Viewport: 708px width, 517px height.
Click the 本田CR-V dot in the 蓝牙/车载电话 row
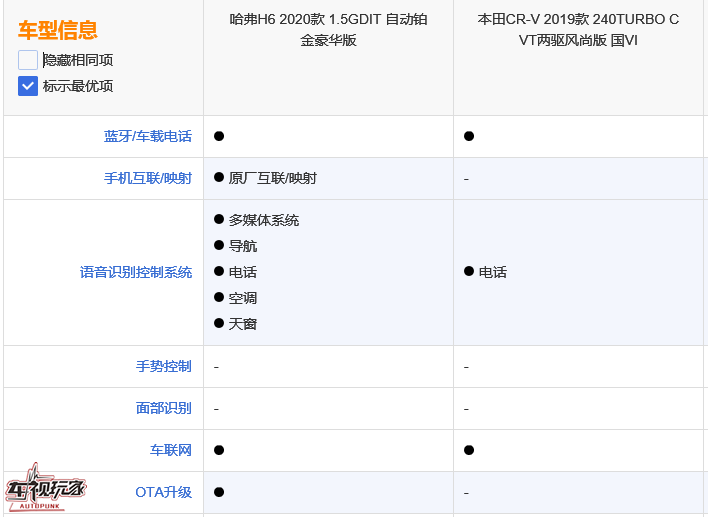pyautogui.click(x=469, y=136)
